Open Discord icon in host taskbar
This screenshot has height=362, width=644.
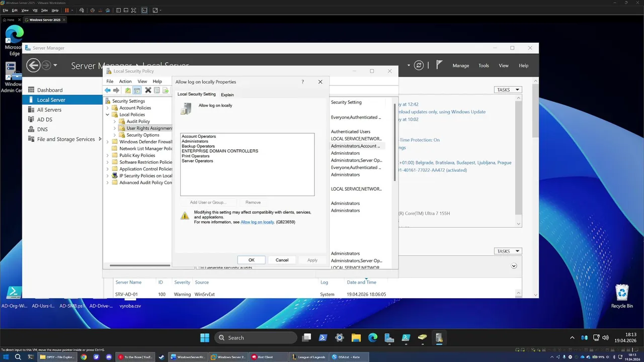pyautogui.click(x=109, y=357)
